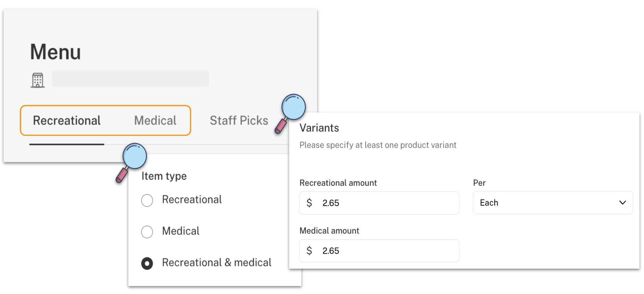Click the dollar sign in Recreational amount

click(x=309, y=203)
